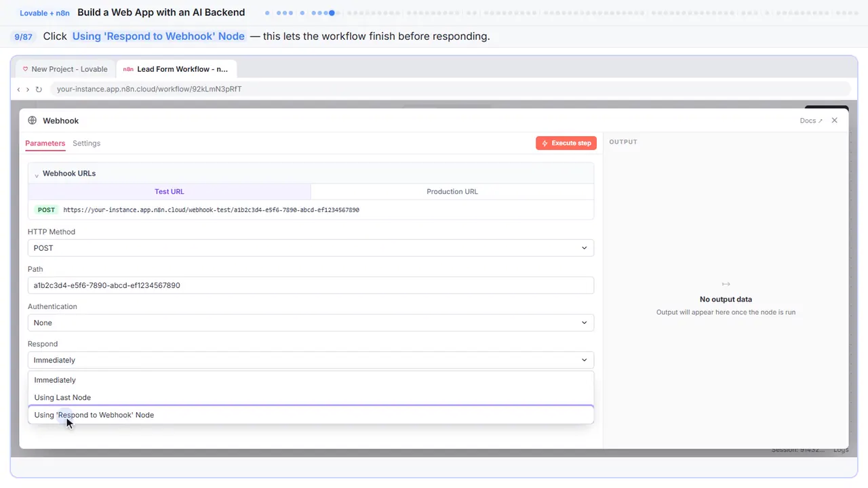Click the Lovable heart tab icon
The width and height of the screenshot is (868, 488).
tap(26, 69)
